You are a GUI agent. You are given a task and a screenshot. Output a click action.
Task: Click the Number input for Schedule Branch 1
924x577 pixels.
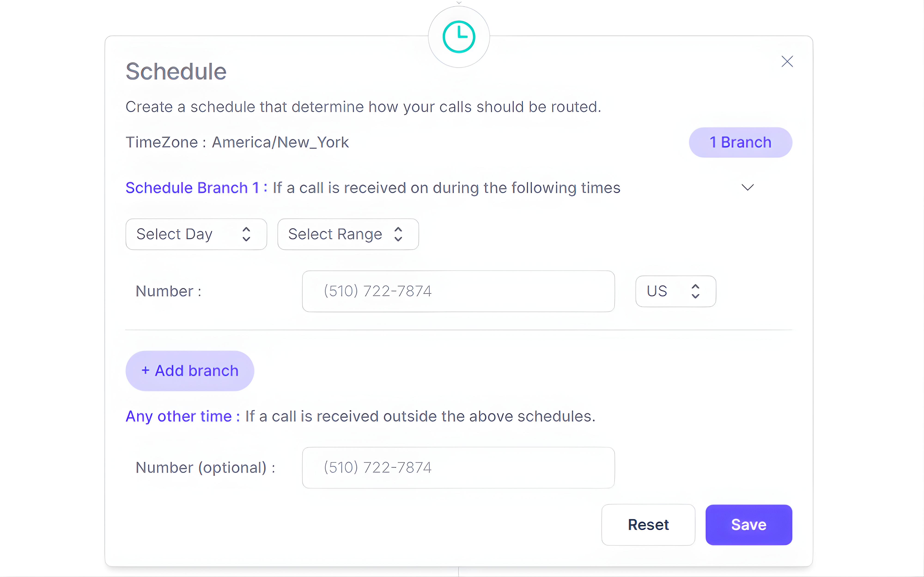tap(458, 291)
